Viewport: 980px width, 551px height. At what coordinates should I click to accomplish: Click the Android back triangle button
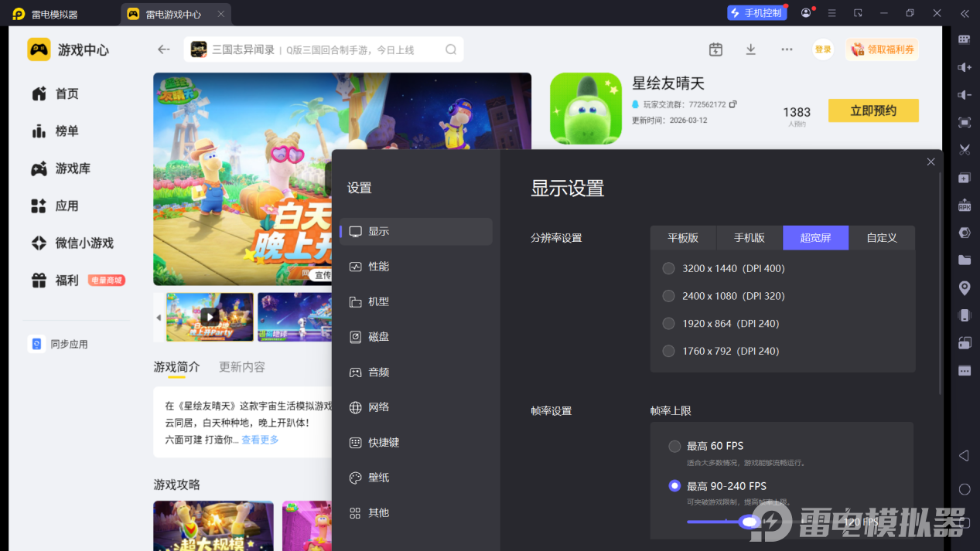point(964,456)
